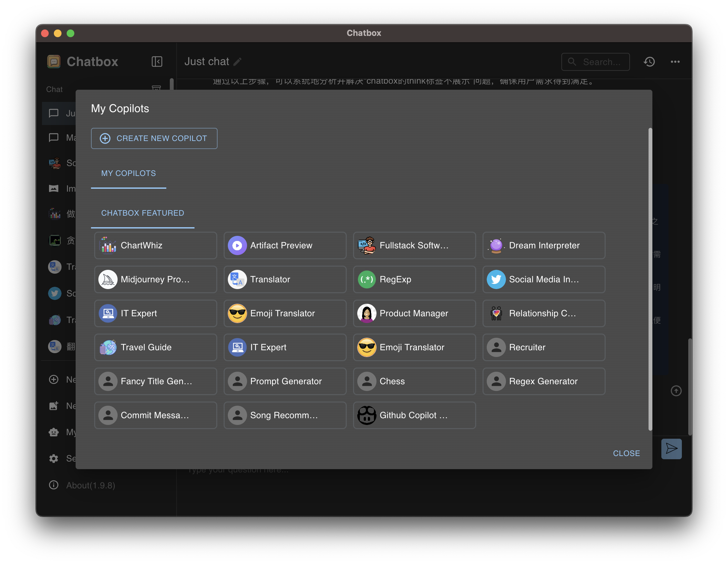Choose Social Media Influencer copilot
The height and width of the screenshot is (564, 728).
pos(544,279)
